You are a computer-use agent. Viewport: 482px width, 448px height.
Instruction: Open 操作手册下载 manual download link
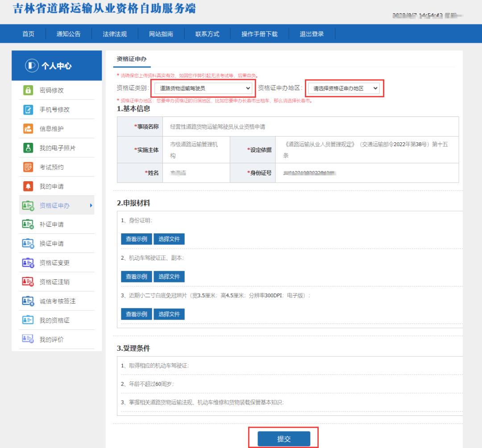[259, 33]
